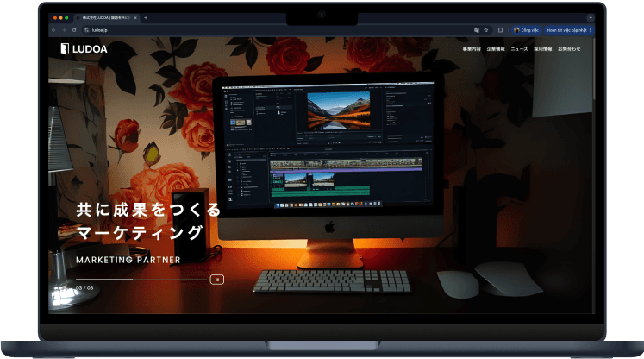This screenshot has width=644, height=359.
Task: Click the slideshow progress bar
Action: (x=141, y=280)
